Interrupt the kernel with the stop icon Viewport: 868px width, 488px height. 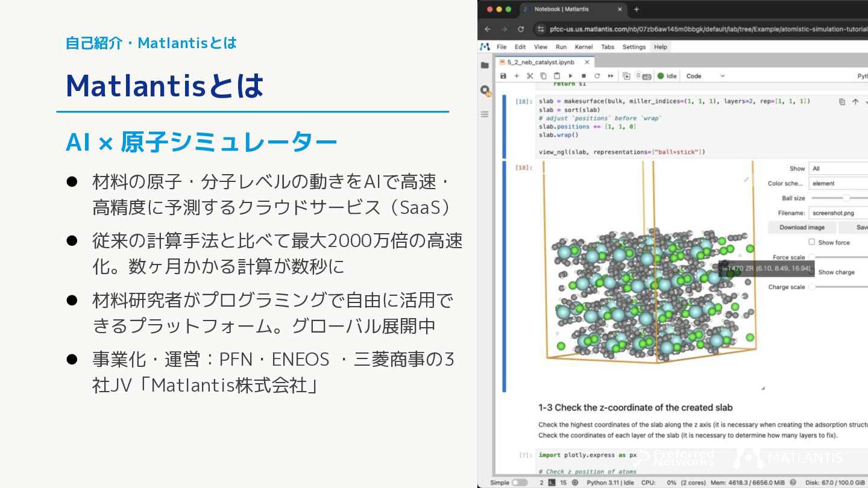(583, 76)
